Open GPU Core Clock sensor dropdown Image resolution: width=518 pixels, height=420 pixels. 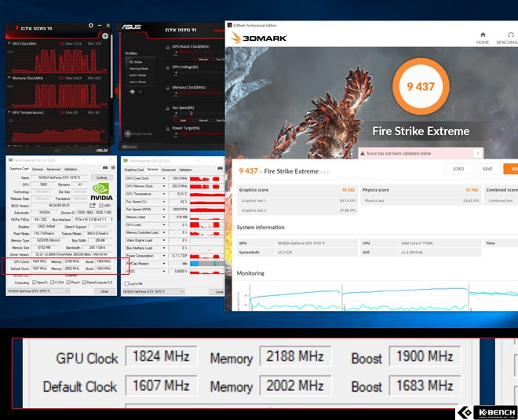click(163, 178)
